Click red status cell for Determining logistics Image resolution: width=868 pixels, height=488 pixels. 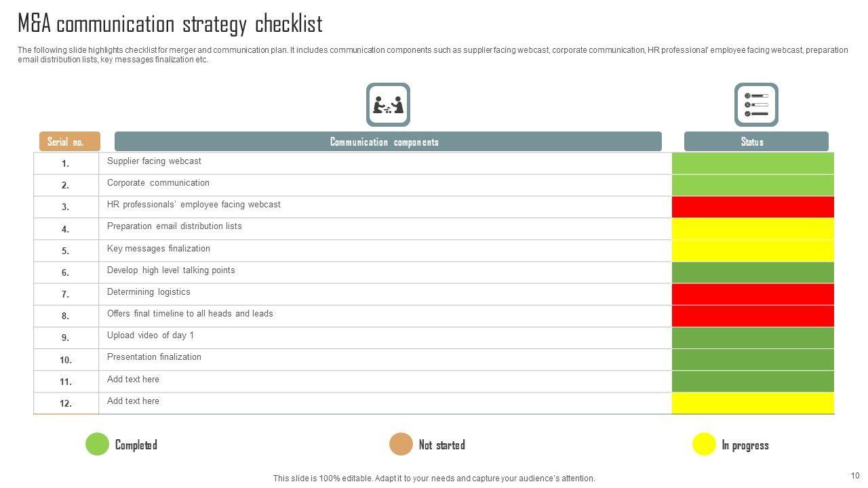point(753,294)
